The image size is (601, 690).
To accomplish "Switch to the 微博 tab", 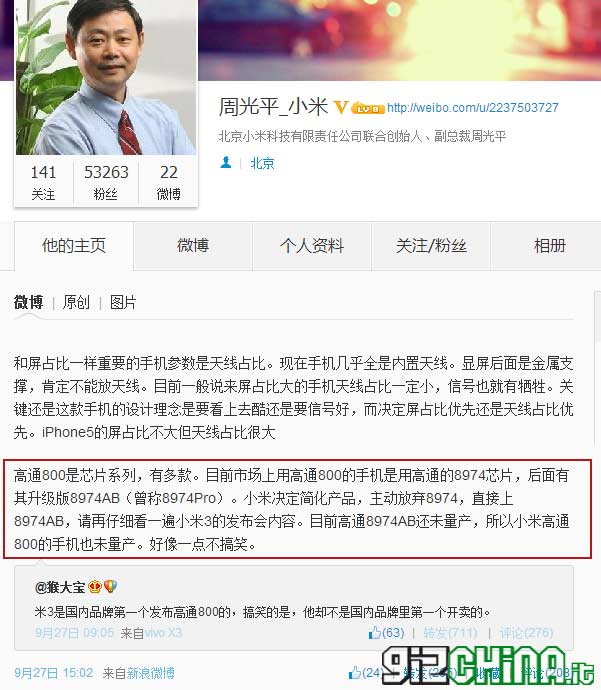I will point(193,246).
